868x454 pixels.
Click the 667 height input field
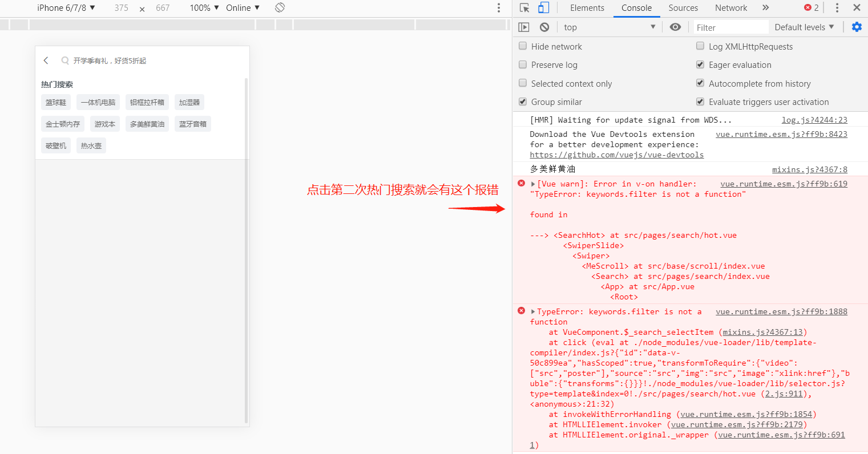[x=163, y=7]
